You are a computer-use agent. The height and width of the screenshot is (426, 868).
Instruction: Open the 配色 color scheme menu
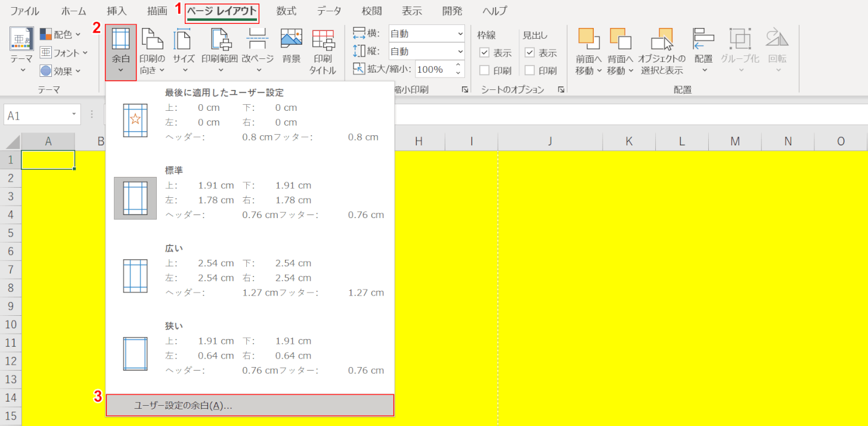tap(61, 34)
